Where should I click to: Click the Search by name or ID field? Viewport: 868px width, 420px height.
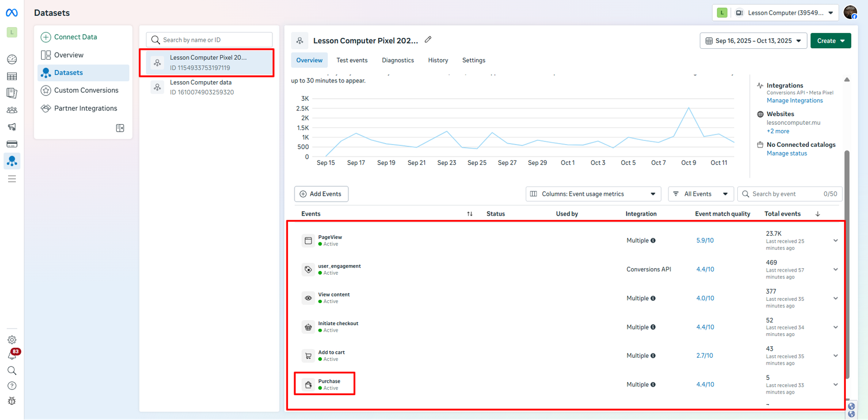point(209,40)
